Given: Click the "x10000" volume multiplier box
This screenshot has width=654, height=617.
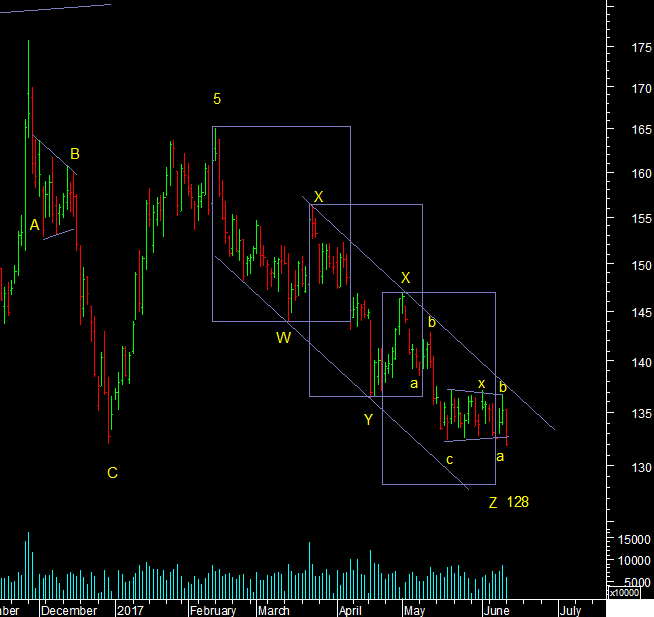Looking at the screenshot, I should click(624, 592).
